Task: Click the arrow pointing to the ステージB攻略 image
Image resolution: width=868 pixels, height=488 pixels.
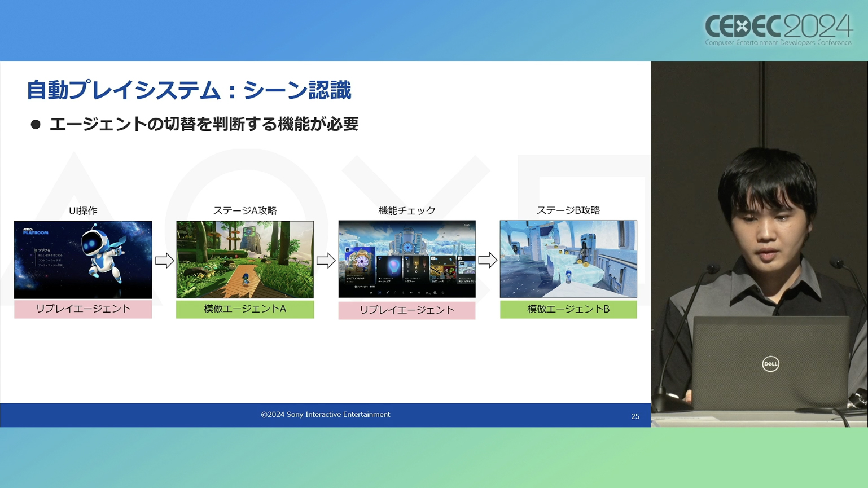Action: click(488, 260)
